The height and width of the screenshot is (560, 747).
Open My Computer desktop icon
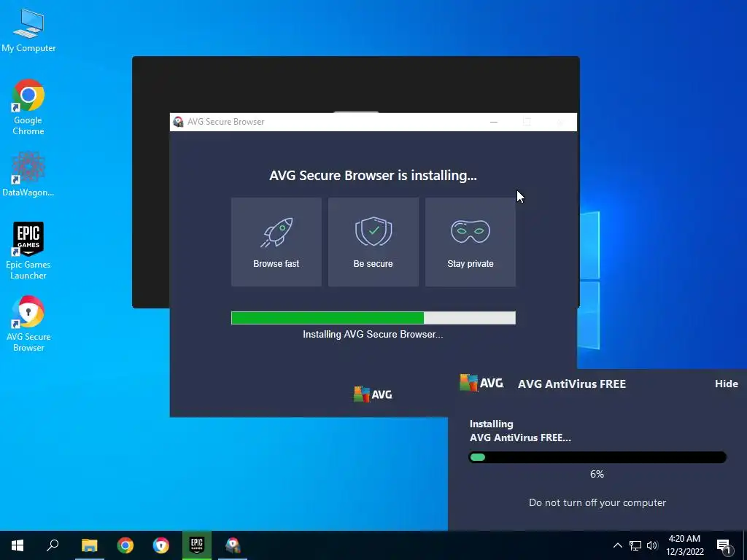[x=28, y=30]
